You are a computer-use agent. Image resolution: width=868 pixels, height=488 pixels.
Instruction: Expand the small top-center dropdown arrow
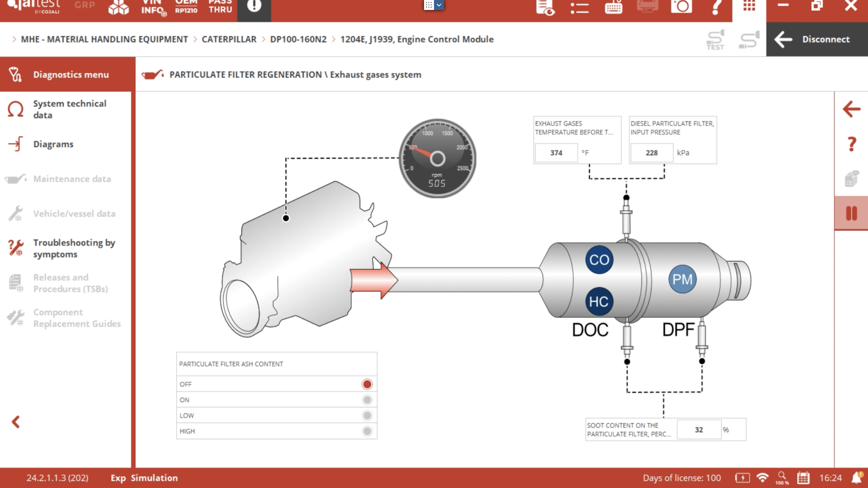[439, 5]
